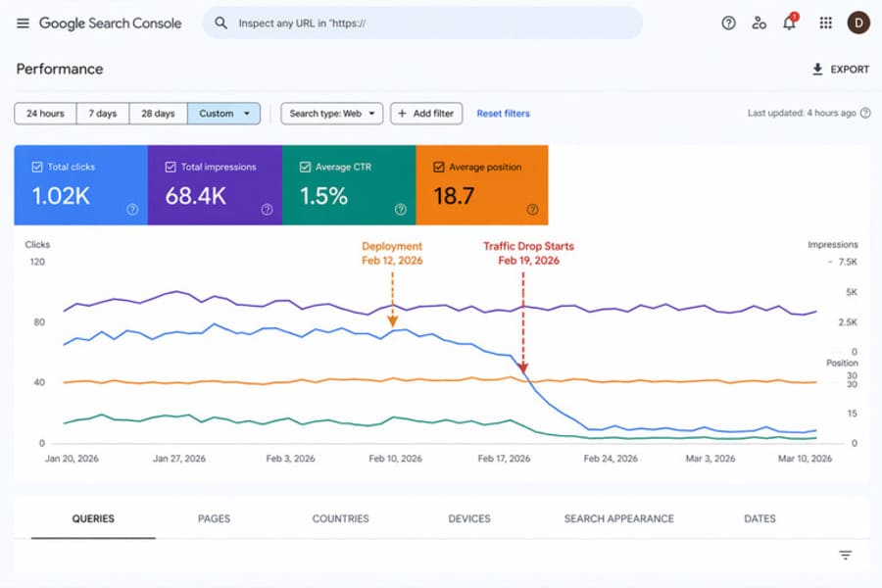Viewport: 882px width, 588px height.
Task: Expand the Last updated info tooltip
Action: [863, 113]
